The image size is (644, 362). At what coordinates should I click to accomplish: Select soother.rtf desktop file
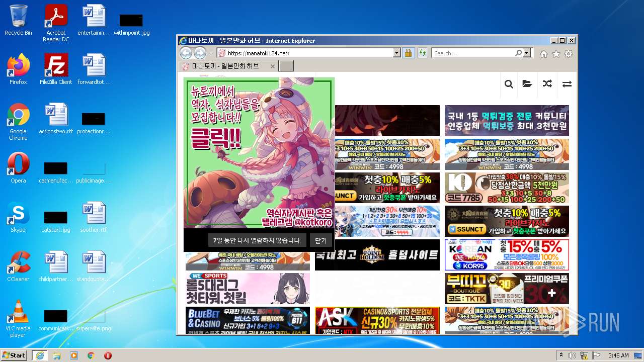coord(94,217)
